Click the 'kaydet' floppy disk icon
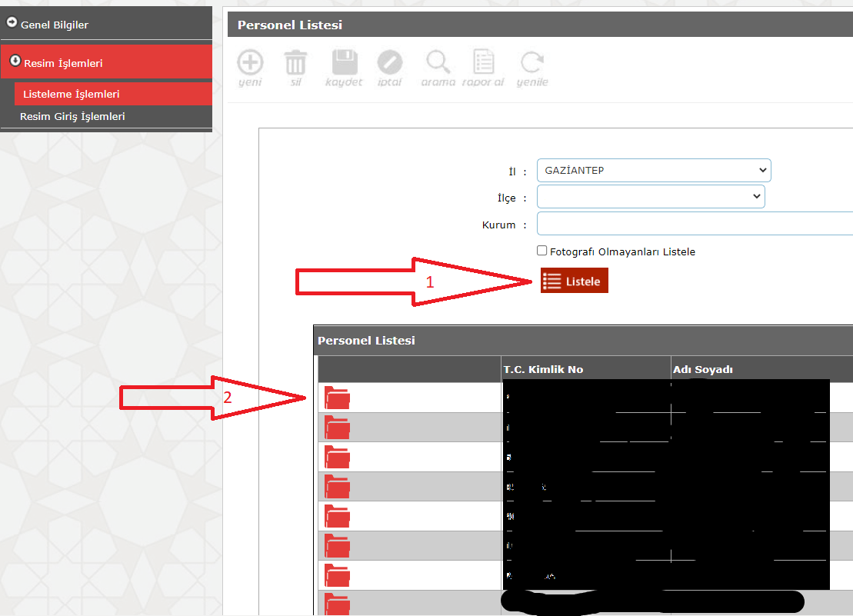 click(x=344, y=63)
